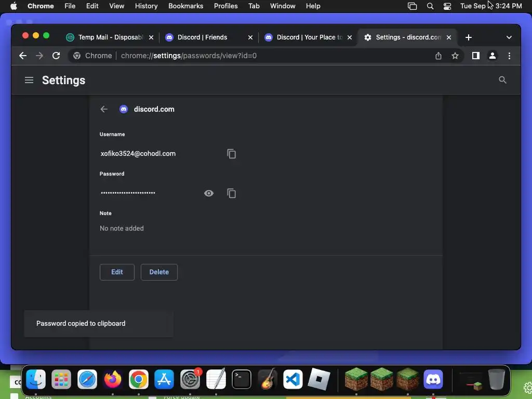Screen dimensions: 532x399
Task: Open Terminal from the Dock
Action: (242, 379)
